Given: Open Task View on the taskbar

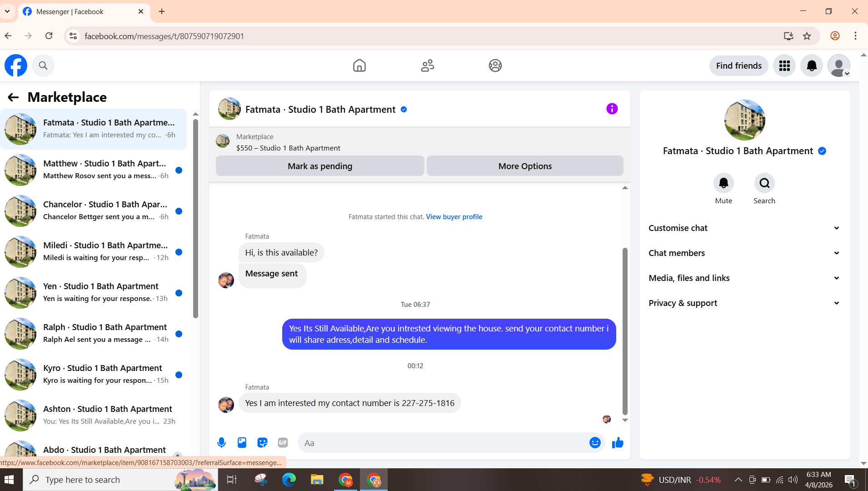Looking at the screenshot, I should coord(231,480).
